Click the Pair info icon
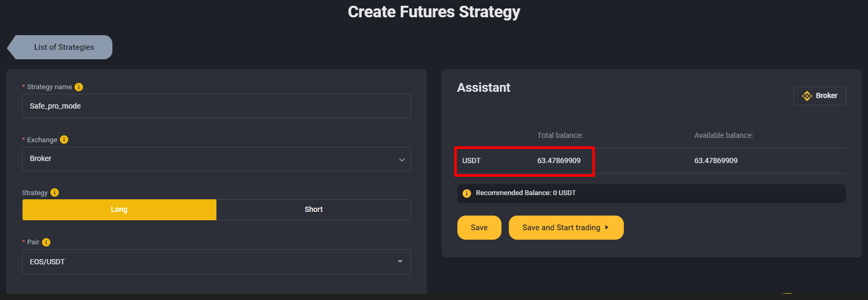Viewport: 868px width, 300px height. tap(46, 242)
